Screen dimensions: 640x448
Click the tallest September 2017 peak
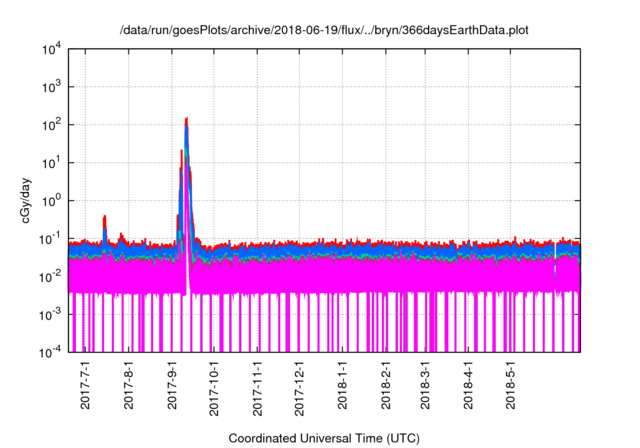(187, 121)
